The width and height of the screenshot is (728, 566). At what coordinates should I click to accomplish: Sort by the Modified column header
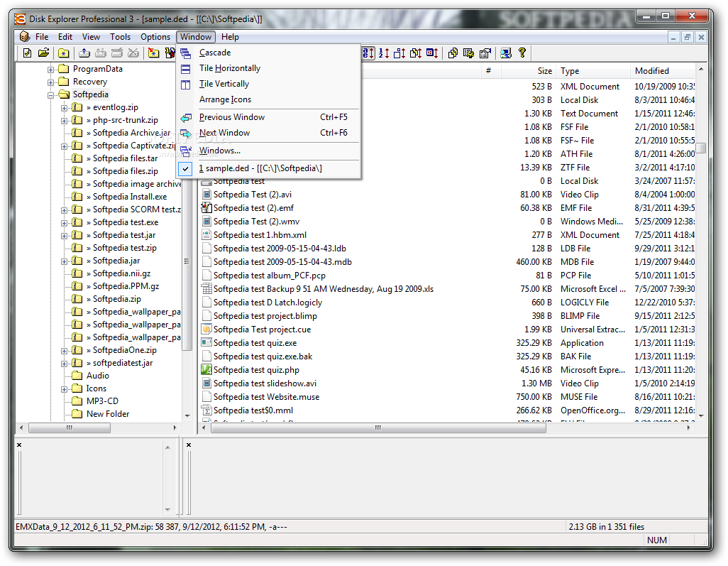(663, 70)
